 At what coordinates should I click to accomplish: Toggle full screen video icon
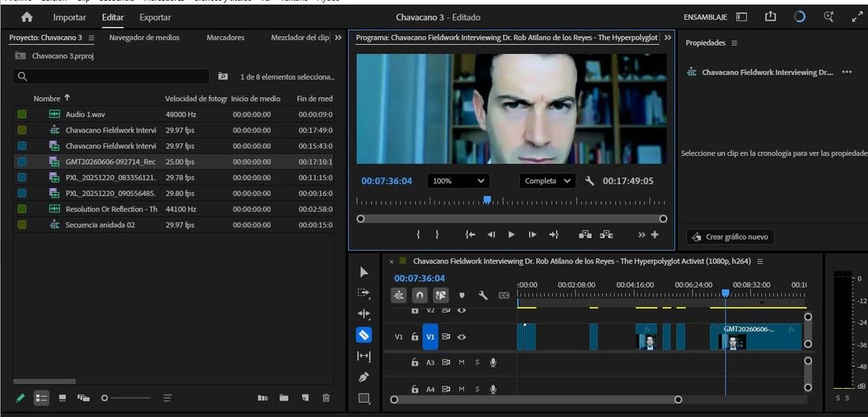tap(857, 17)
